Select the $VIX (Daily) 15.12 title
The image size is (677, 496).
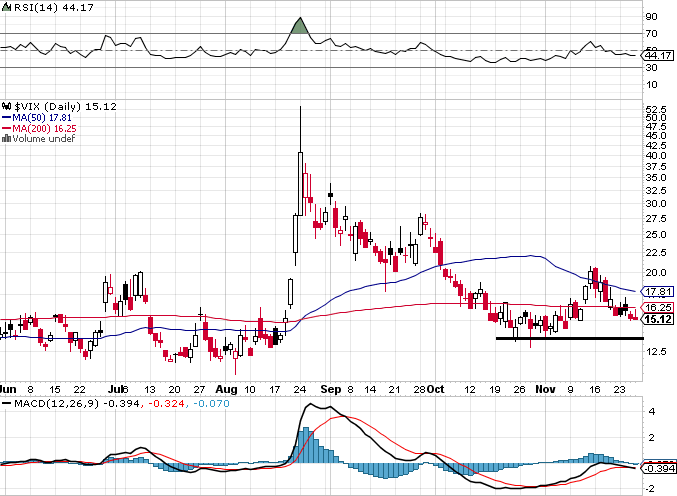66,106
